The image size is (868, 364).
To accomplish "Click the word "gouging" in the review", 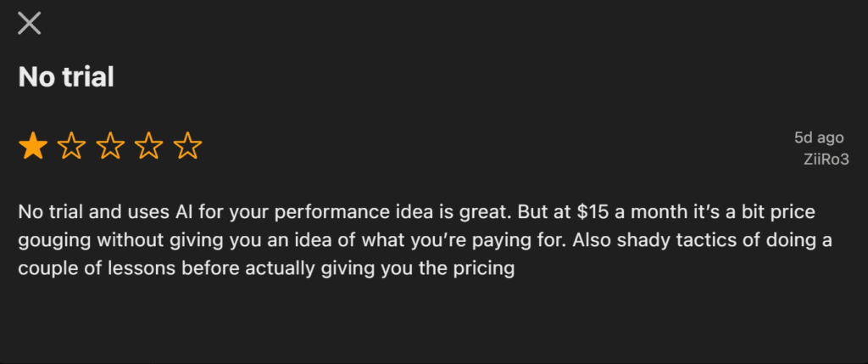I will click(52, 241).
